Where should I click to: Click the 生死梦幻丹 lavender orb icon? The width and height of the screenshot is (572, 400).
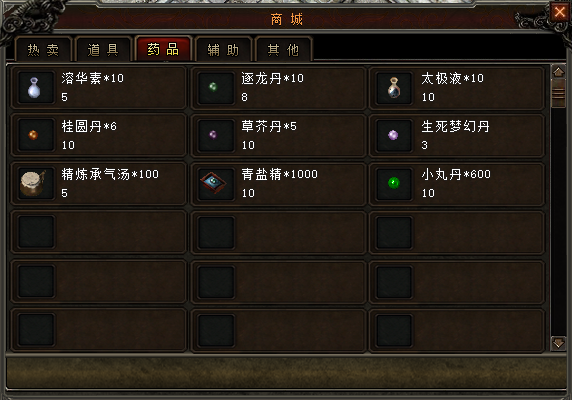pyautogui.click(x=394, y=135)
